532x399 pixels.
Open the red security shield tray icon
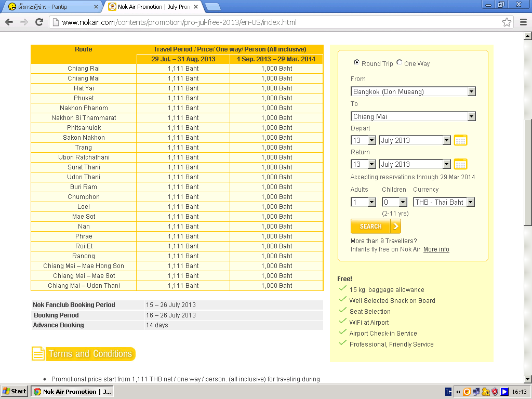tap(495, 392)
